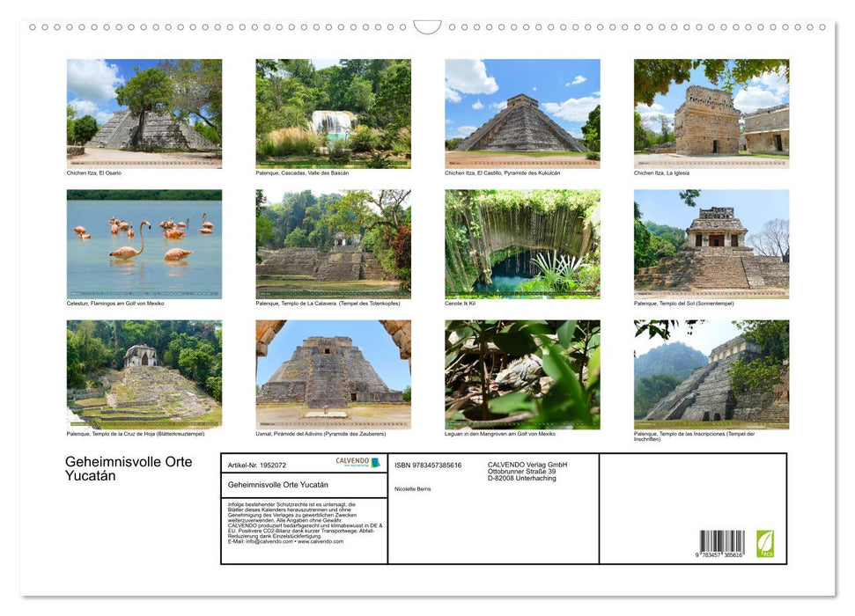Click the author name Nicolette Berns
The image size is (855, 616).
pyautogui.click(x=412, y=488)
